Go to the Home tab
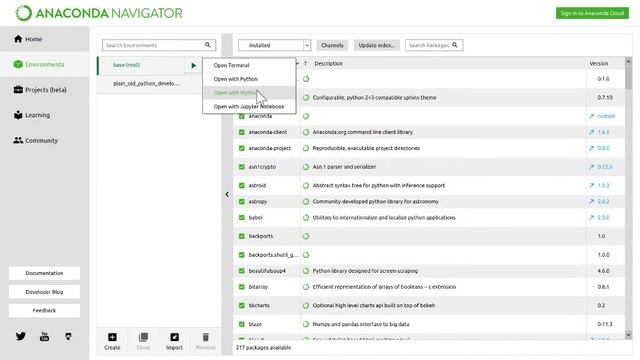This screenshot has width=640, height=360. (x=44, y=39)
